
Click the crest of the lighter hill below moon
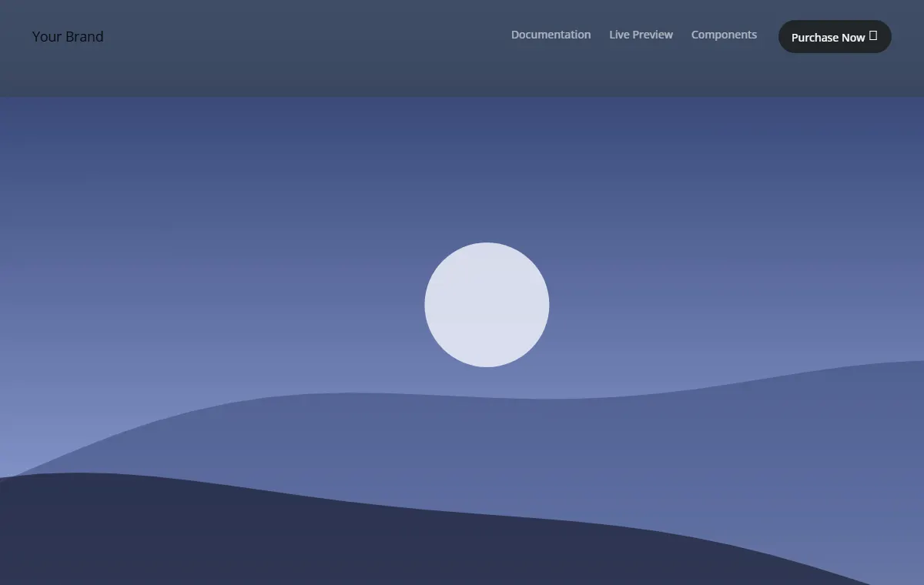pyautogui.click(x=487, y=399)
